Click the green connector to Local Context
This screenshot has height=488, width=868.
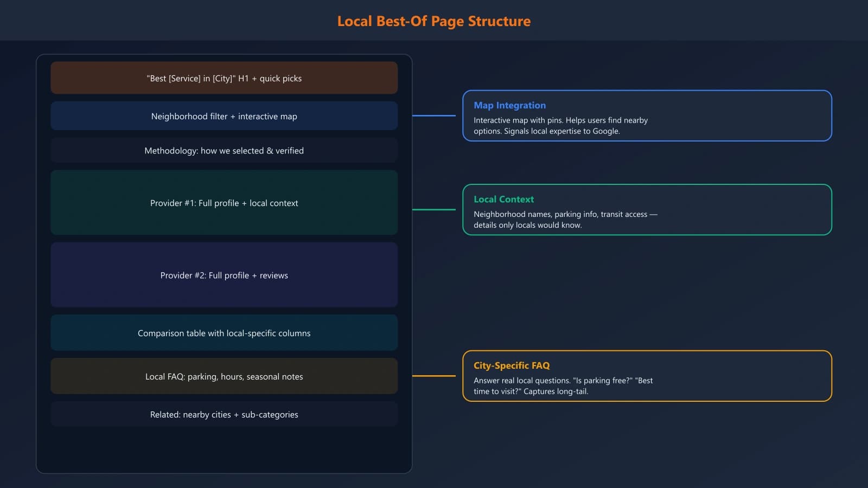coord(434,208)
